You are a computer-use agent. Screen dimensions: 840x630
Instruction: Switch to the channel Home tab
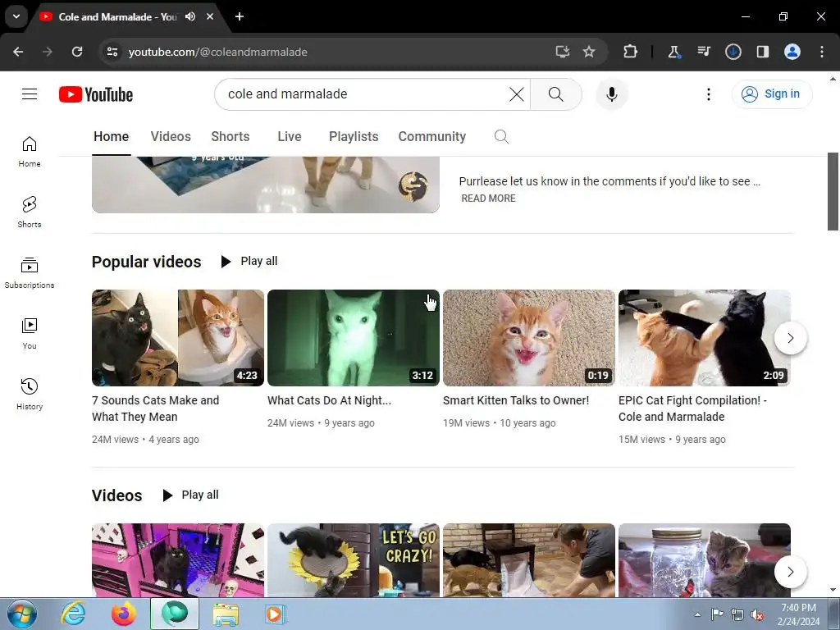point(111,137)
